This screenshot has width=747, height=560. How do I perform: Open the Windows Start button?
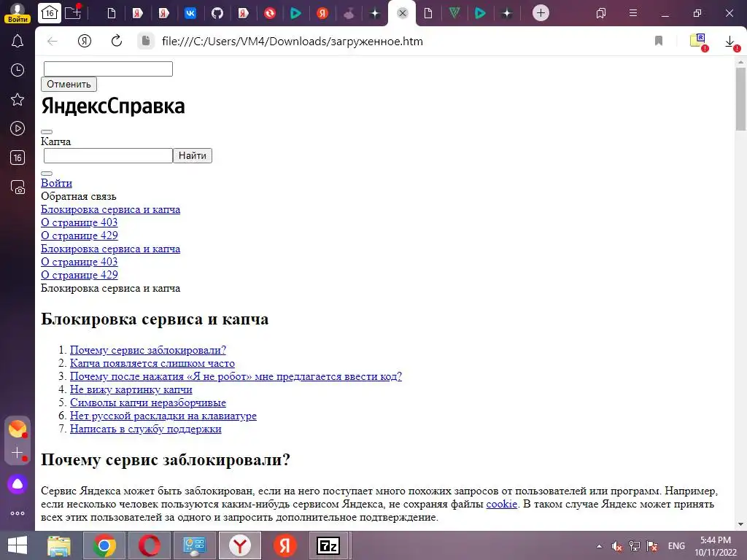[18, 545]
